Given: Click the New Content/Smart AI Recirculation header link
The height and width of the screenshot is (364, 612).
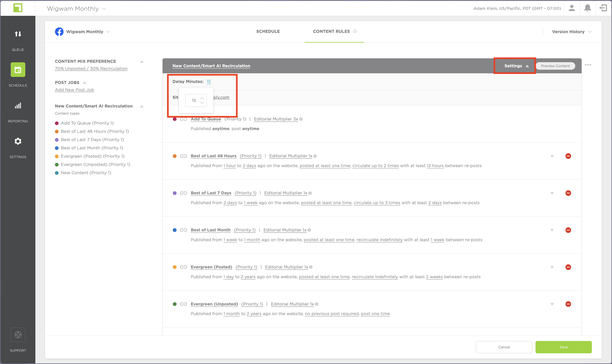Looking at the screenshot, I should tap(211, 66).
